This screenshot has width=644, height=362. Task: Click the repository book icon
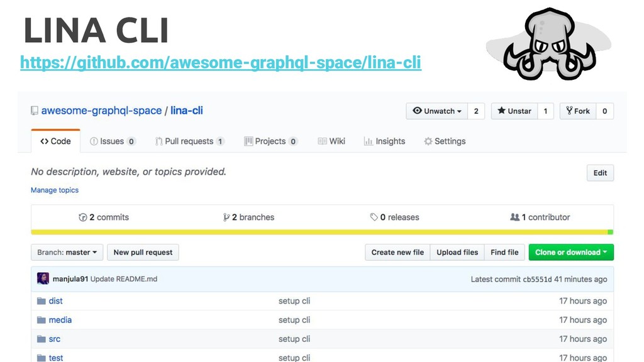(35, 111)
